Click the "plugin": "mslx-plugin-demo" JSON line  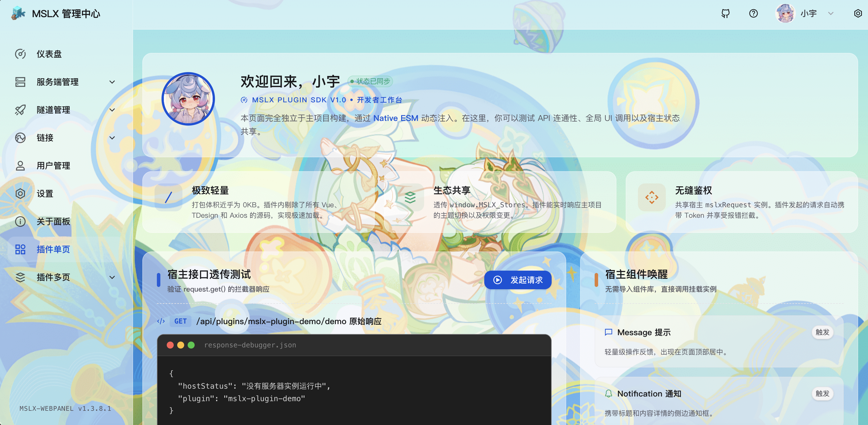point(241,398)
